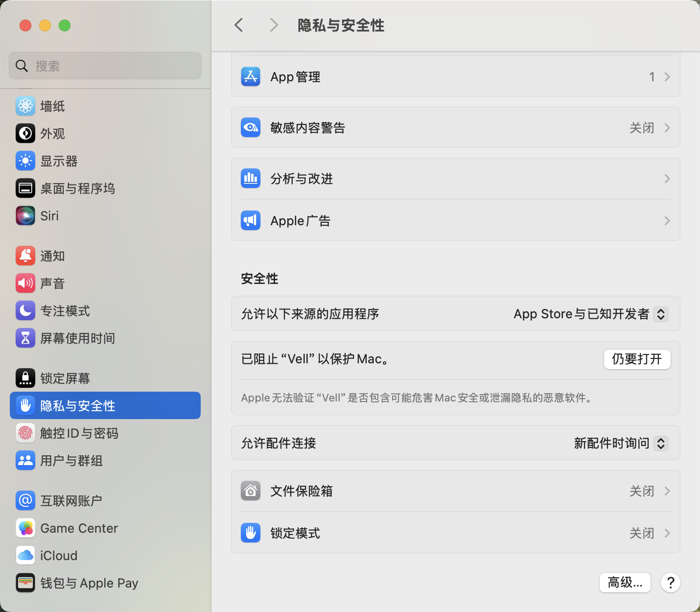The image size is (700, 612).
Task: Click the Apple 无法验证 "Vell" description text
Action: coord(418,398)
